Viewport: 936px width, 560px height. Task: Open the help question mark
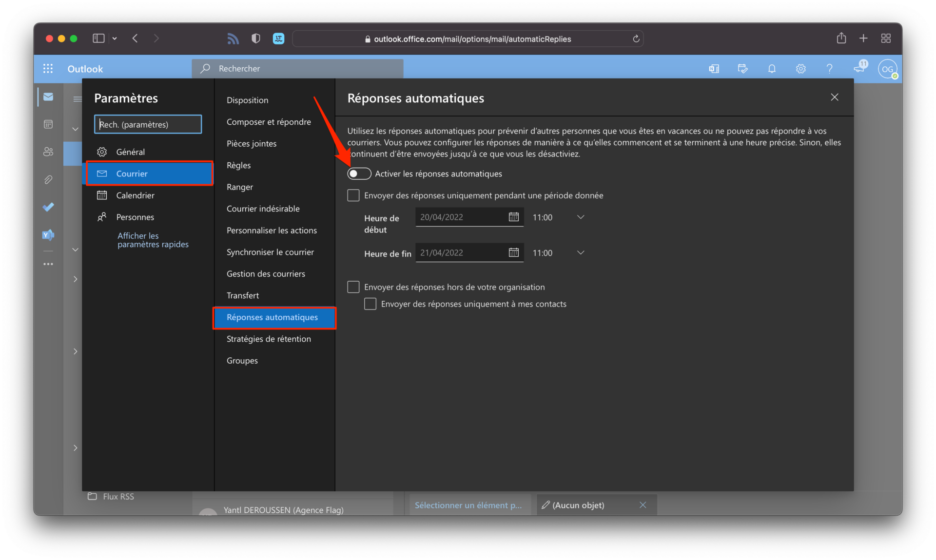829,69
